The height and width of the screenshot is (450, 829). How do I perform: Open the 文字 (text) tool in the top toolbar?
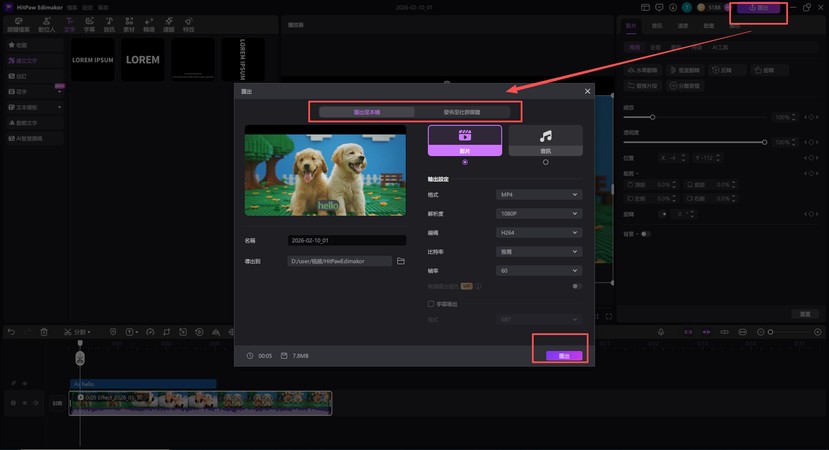69,25
